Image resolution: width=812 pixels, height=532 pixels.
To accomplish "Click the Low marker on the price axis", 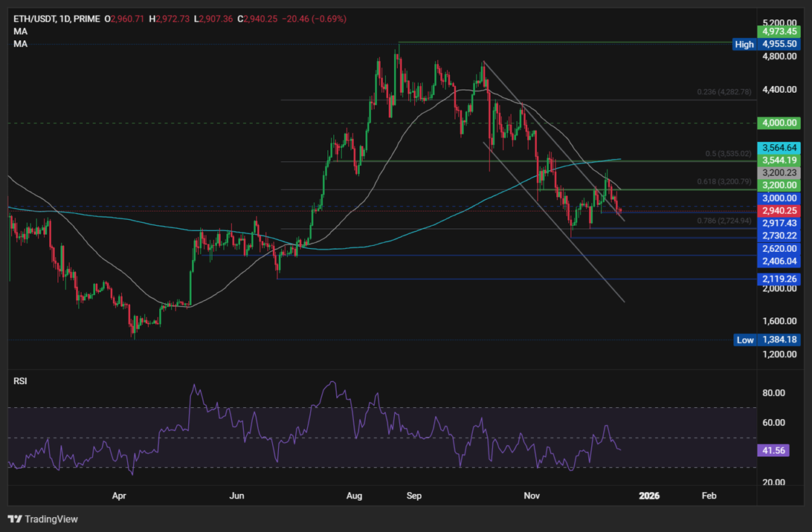I will [x=745, y=340].
